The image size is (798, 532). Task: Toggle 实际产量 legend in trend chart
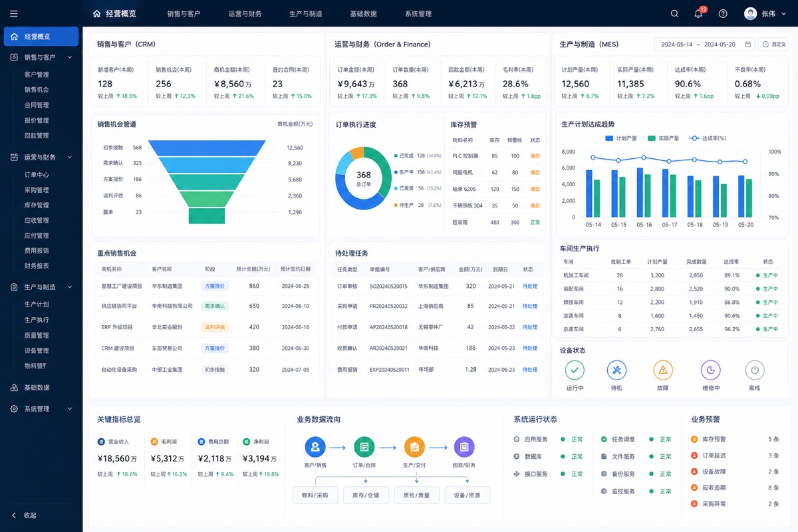(x=663, y=138)
